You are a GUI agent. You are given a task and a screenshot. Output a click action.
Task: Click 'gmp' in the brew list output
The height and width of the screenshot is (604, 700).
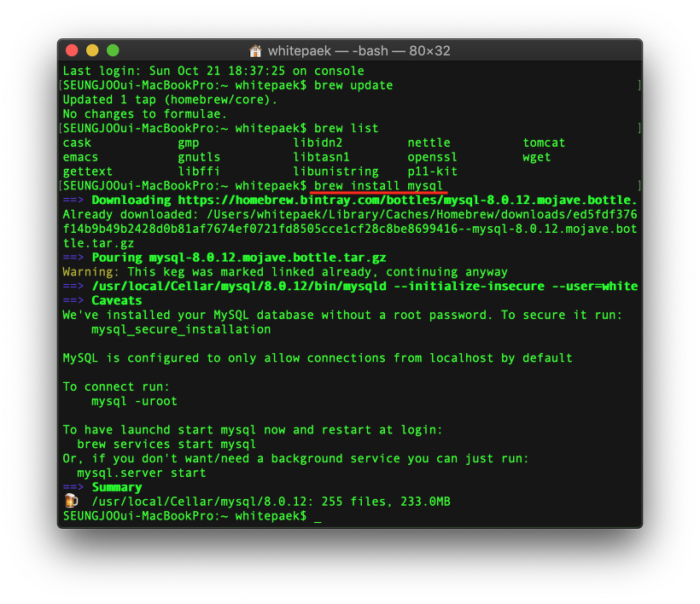(x=189, y=143)
